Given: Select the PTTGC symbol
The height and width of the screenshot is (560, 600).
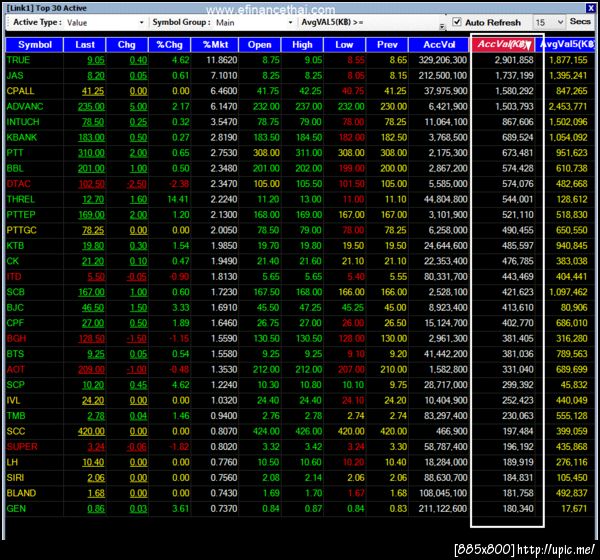Looking at the screenshot, I should [21, 230].
